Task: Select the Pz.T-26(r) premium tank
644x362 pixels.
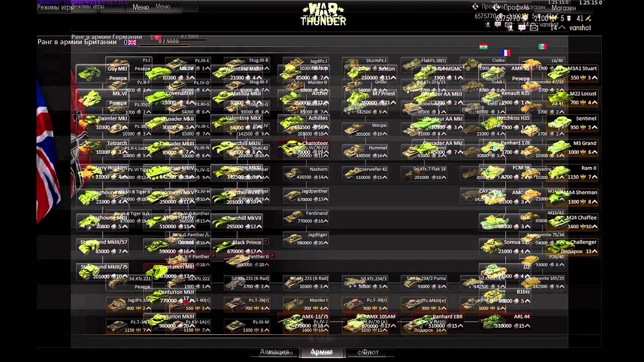Action: [247, 304]
